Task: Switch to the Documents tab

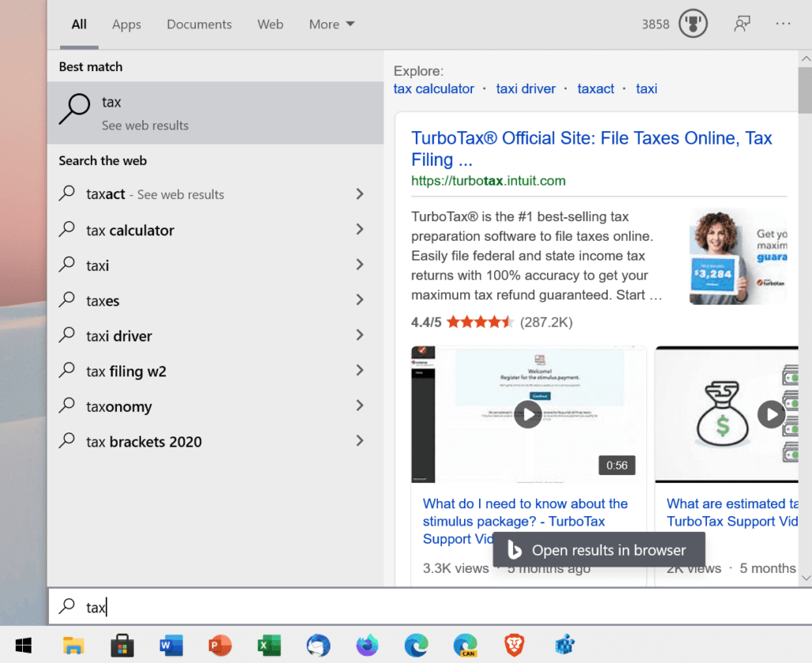Action: 199,24
